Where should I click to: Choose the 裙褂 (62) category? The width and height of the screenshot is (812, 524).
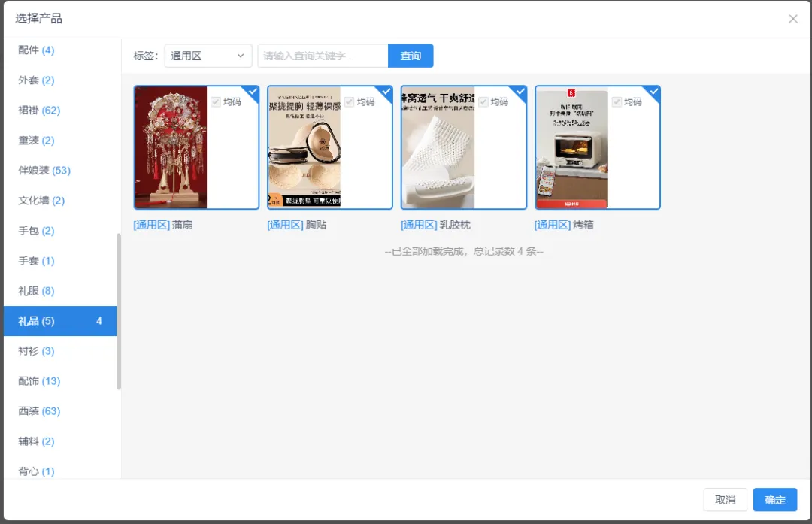(x=39, y=111)
